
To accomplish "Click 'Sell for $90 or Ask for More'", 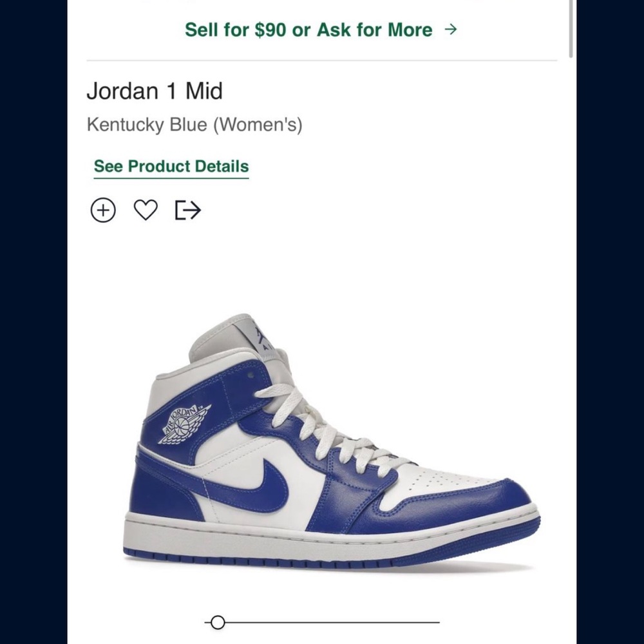I will tap(308, 30).
